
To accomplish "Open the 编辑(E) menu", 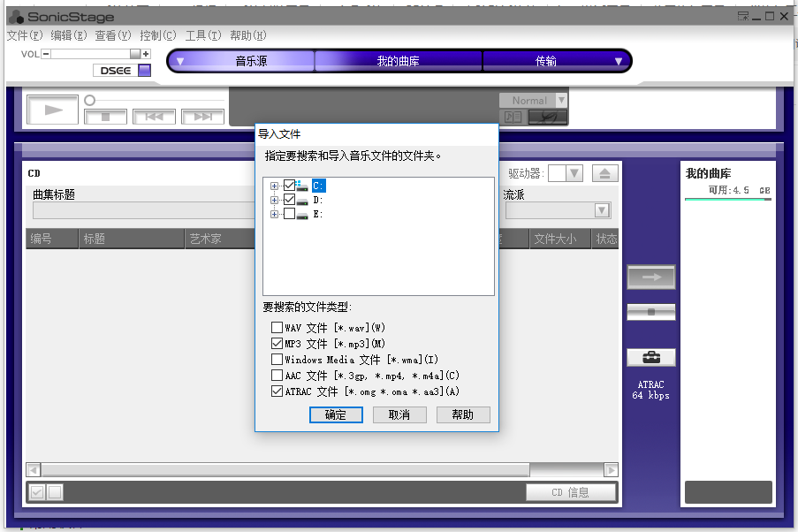I will 69,35.
